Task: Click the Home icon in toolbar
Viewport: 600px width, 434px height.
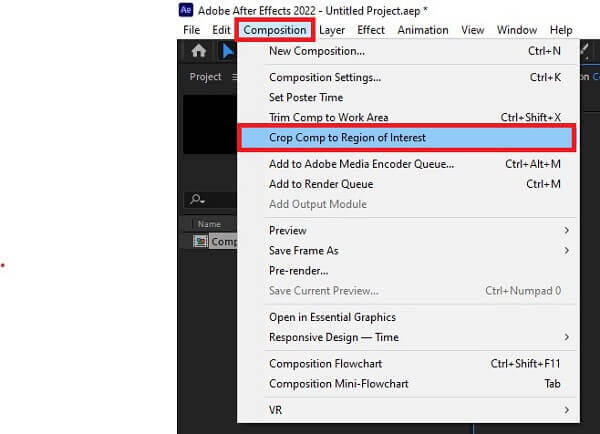Action: [199, 51]
